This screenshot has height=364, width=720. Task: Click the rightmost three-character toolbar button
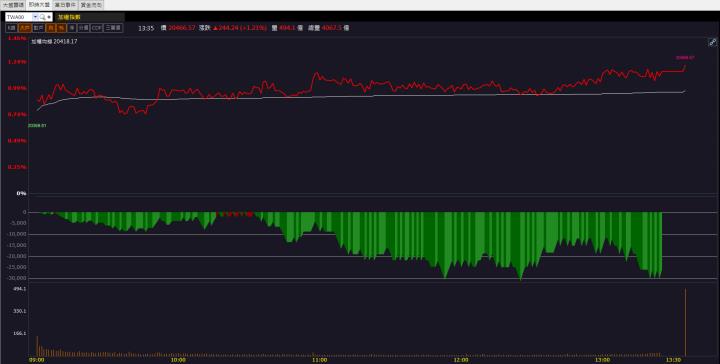pos(113,28)
